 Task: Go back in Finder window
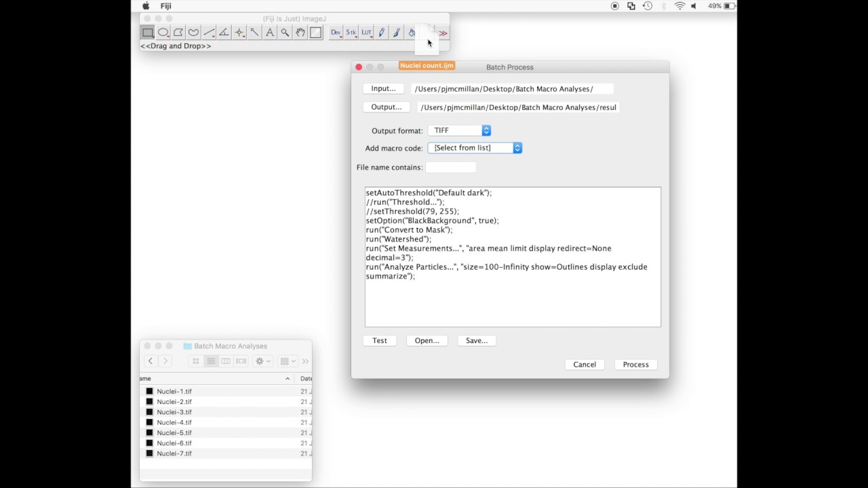(151, 361)
